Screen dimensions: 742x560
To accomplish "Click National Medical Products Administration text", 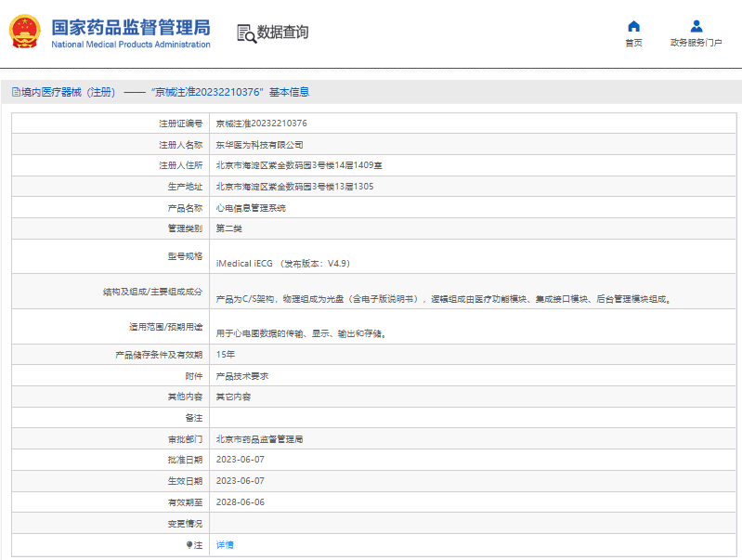I will pos(131,45).
